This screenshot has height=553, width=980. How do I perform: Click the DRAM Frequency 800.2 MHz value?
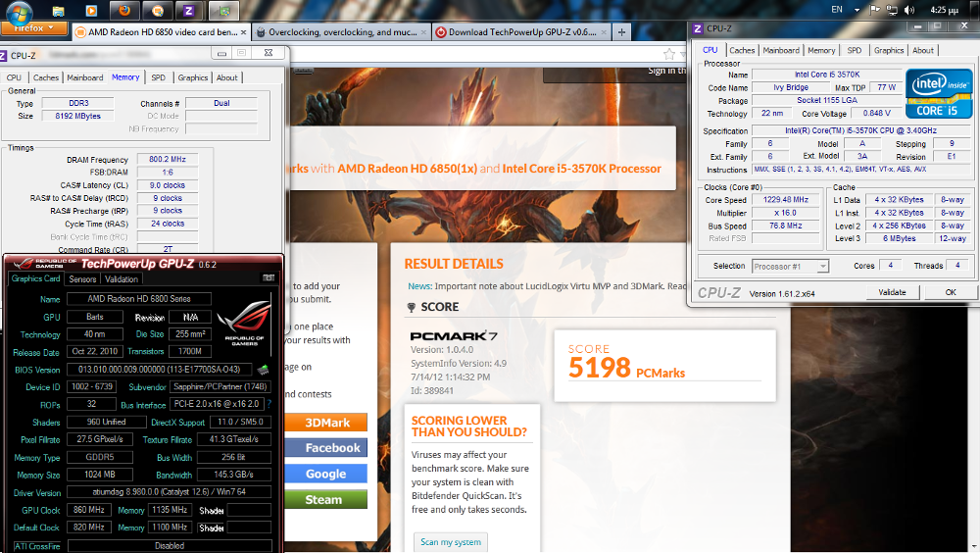pyautogui.click(x=168, y=160)
